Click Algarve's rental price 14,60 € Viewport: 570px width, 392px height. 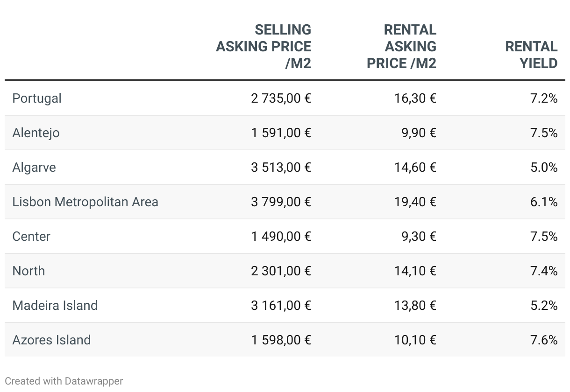[x=415, y=168]
